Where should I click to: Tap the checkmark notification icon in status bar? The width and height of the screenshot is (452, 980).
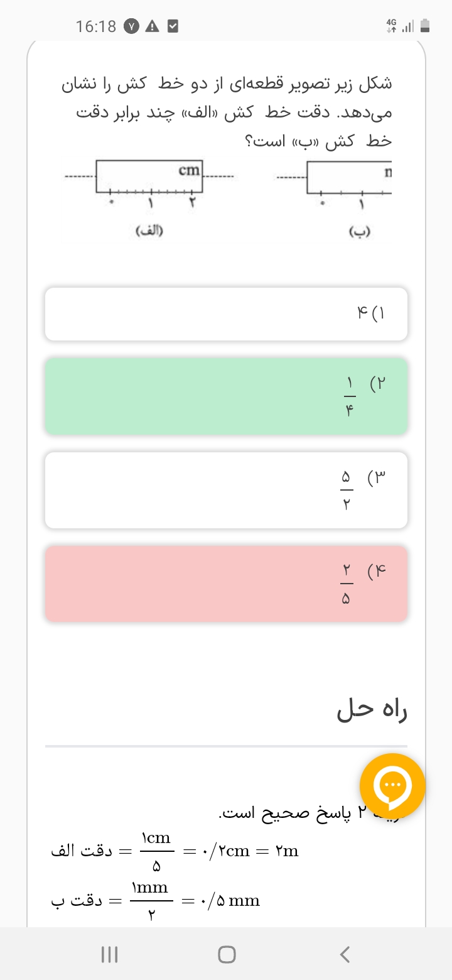coord(173,26)
